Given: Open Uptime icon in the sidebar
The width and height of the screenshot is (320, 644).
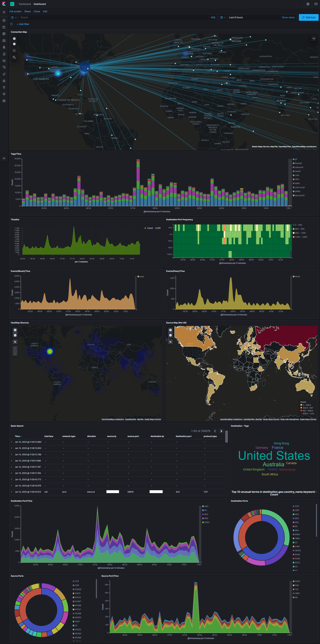Looking at the screenshot, I should click(4, 74).
